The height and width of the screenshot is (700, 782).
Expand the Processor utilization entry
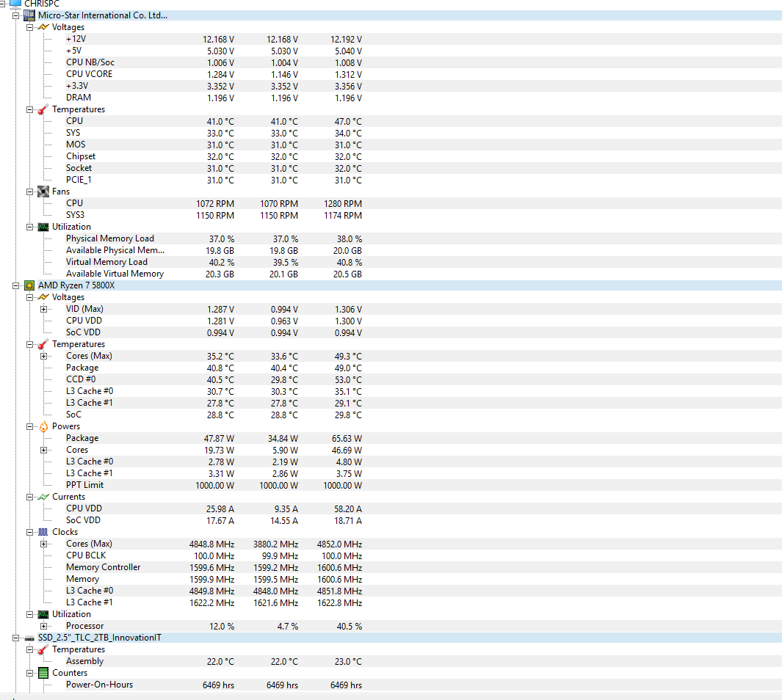43,627
